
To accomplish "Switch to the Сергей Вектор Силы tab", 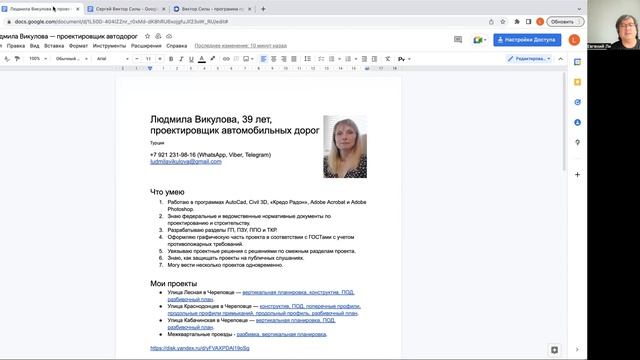I will 126,9.
